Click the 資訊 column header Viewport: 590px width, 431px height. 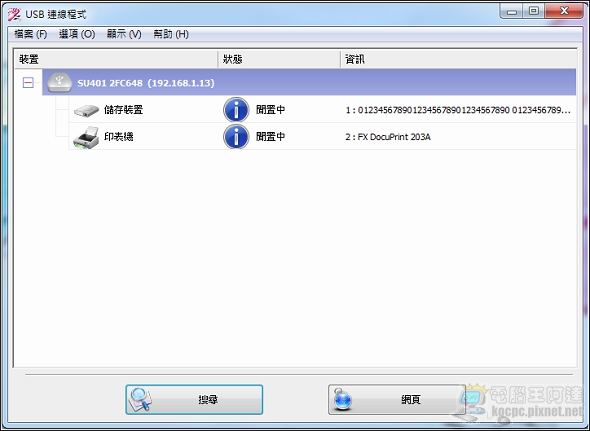(x=459, y=59)
